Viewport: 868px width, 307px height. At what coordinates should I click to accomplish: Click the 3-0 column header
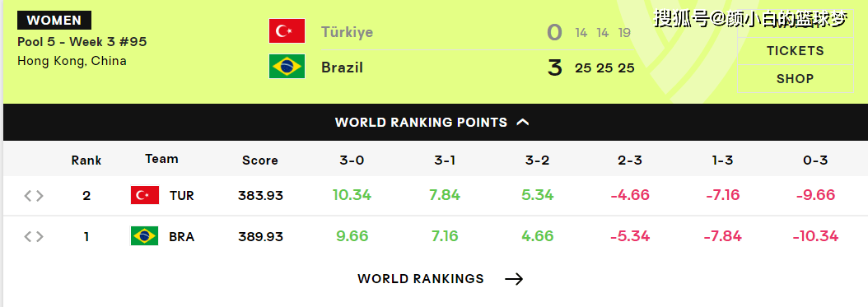(352, 160)
